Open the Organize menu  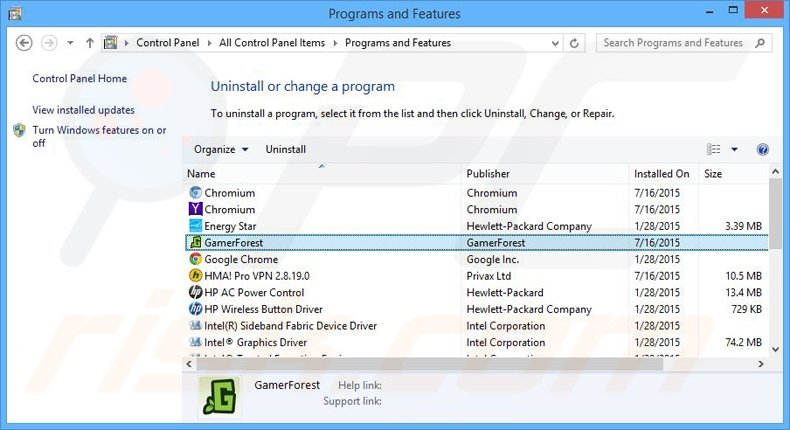(221, 149)
